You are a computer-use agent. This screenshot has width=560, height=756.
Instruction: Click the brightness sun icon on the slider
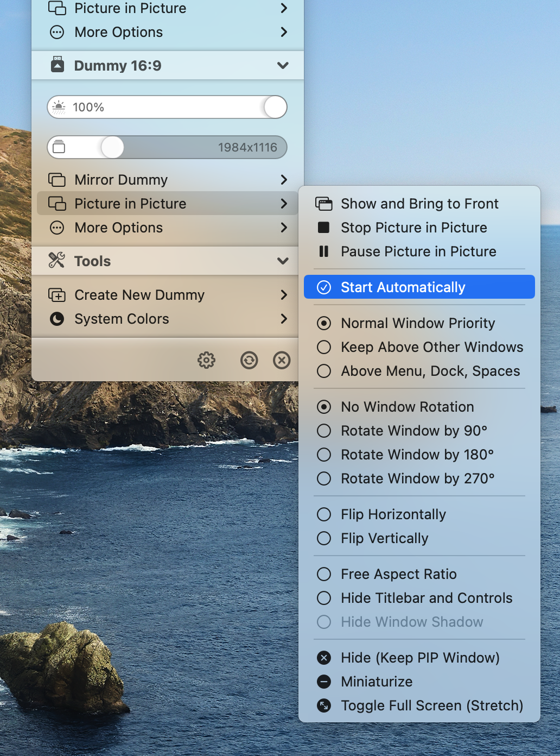[60, 107]
